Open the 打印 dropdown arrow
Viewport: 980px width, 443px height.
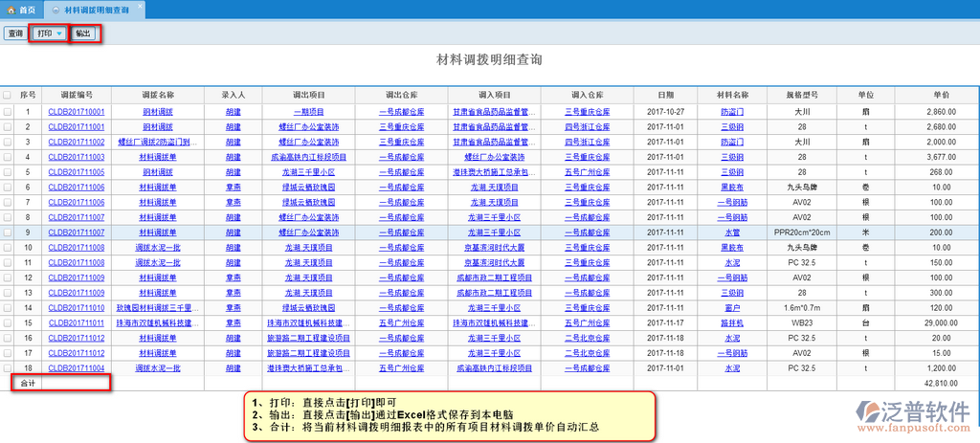59,33
